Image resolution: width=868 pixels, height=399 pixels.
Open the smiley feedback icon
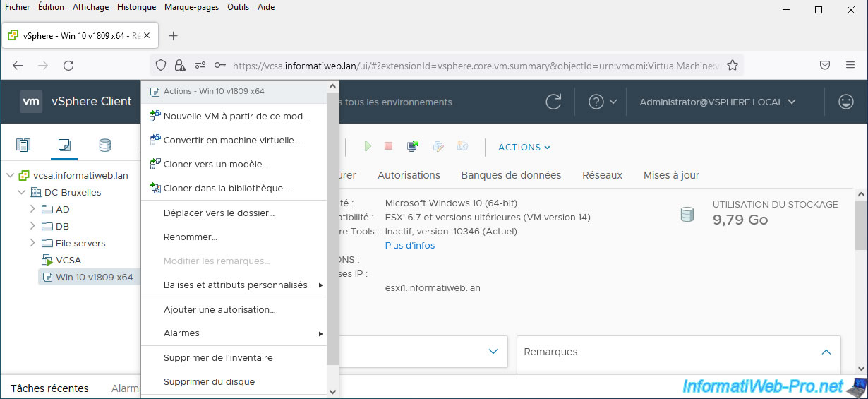(x=845, y=102)
